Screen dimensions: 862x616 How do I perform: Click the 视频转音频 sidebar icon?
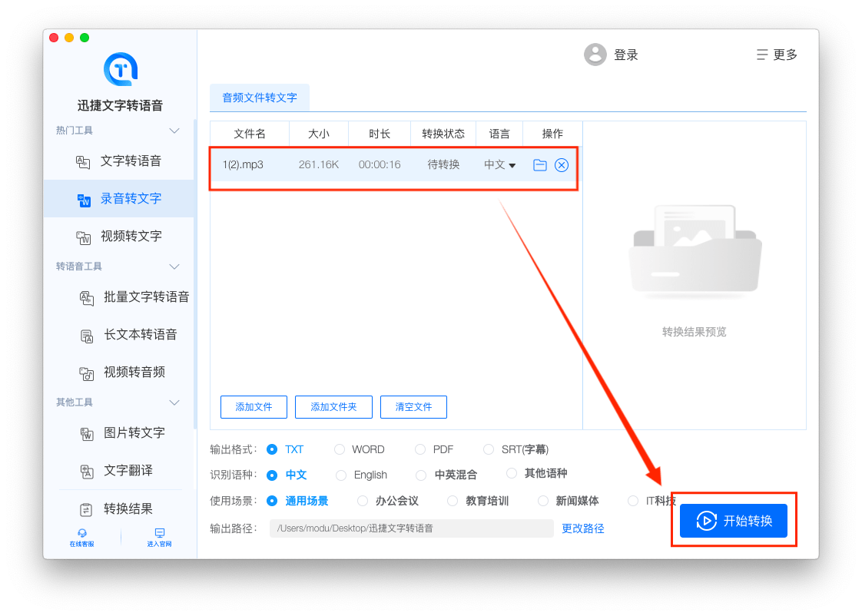coord(86,373)
